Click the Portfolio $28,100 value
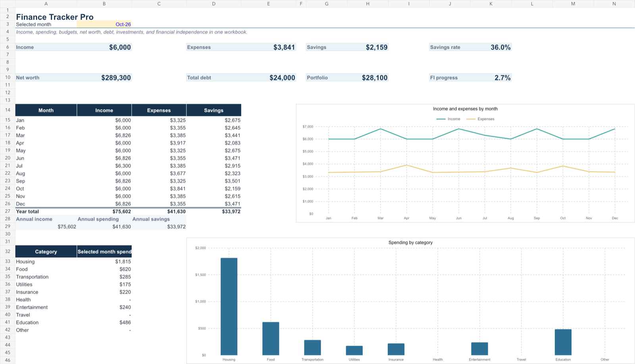635x364 pixels. coord(368,78)
